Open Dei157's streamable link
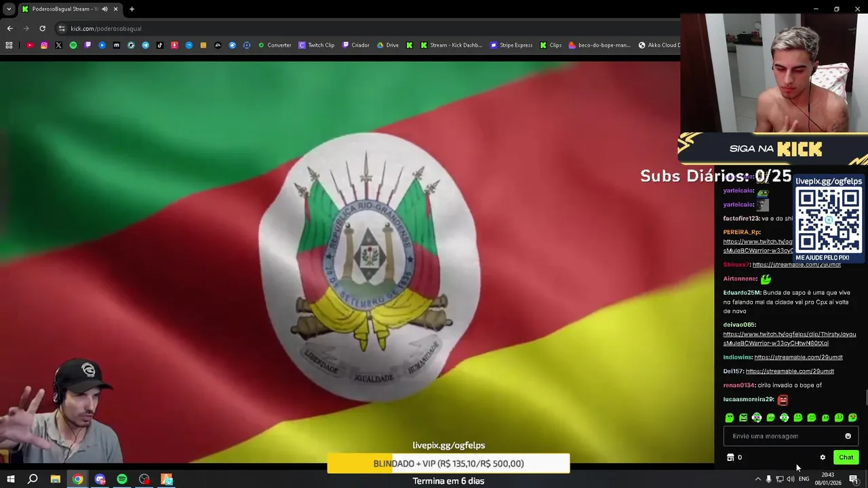Image resolution: width=868 pixels, height=488 pixels. (x=789, y=371)
